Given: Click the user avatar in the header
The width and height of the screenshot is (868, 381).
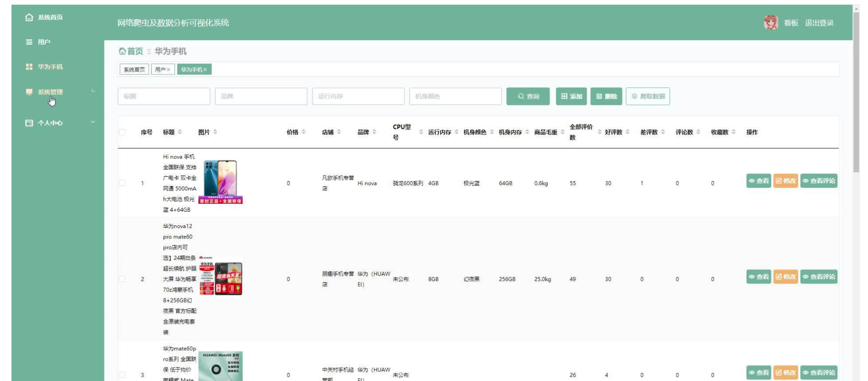Looking at the screenshot, I should pos(771,22).
